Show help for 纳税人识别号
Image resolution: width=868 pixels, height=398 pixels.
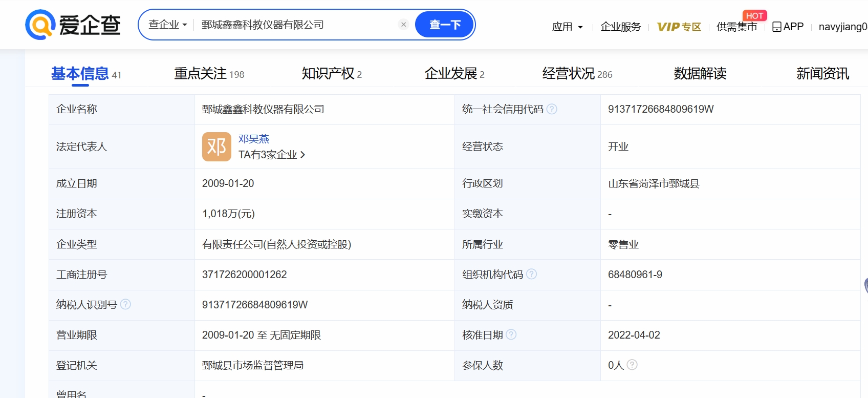(125, 304)
